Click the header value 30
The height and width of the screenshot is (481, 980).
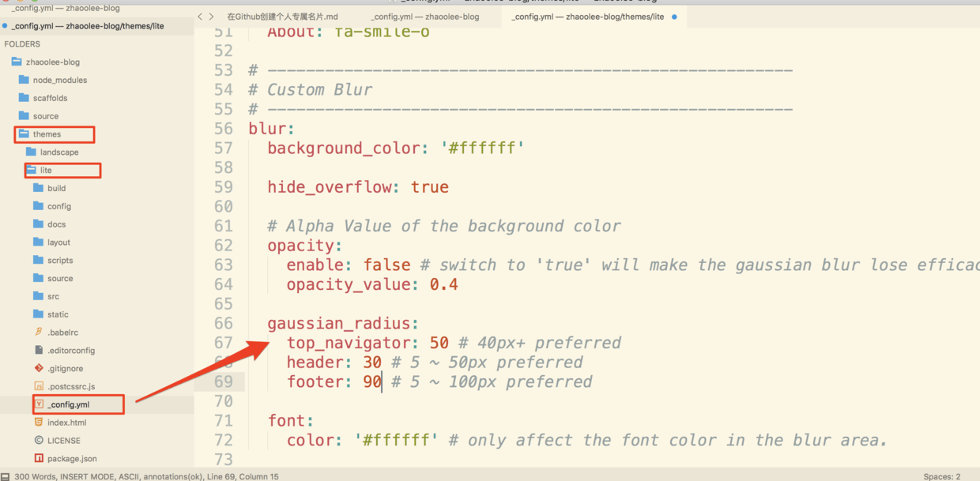tap(372, 363)
